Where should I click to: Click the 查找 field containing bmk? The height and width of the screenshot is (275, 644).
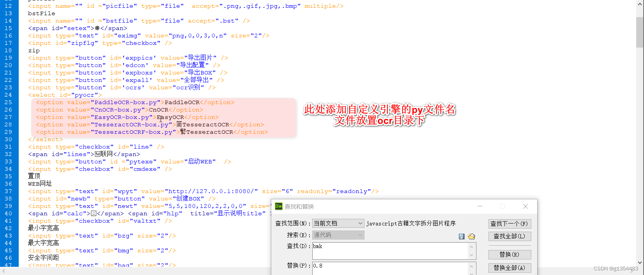[x=390, y=251]
